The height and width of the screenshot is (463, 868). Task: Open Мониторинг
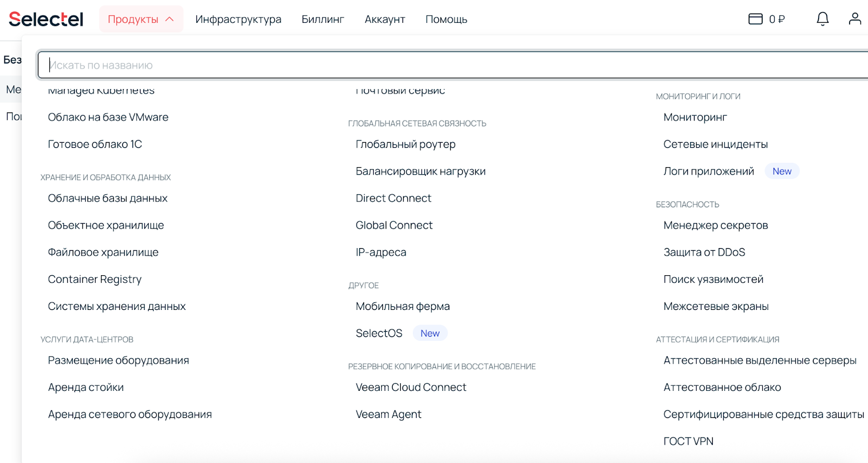[x=695, y=117]
